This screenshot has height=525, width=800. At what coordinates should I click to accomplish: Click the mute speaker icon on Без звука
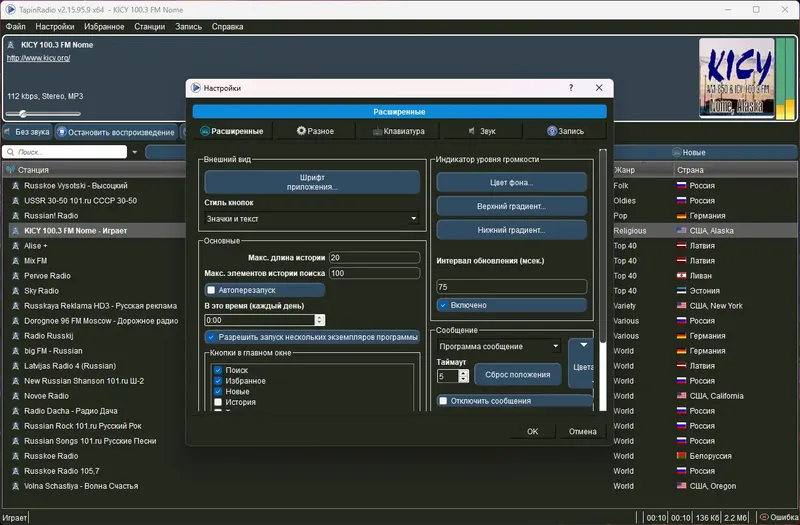pos(8,132)
